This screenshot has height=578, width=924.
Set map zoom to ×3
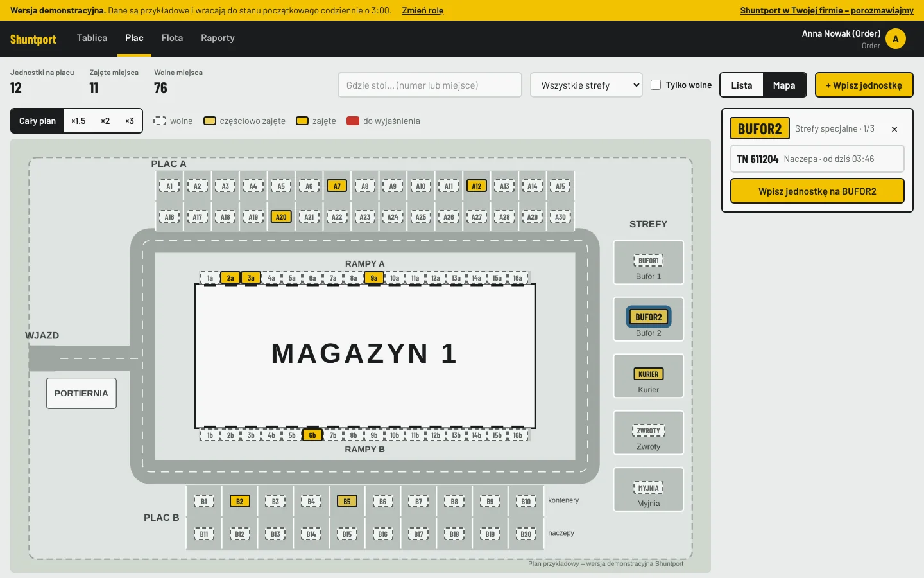pos(130,121)
